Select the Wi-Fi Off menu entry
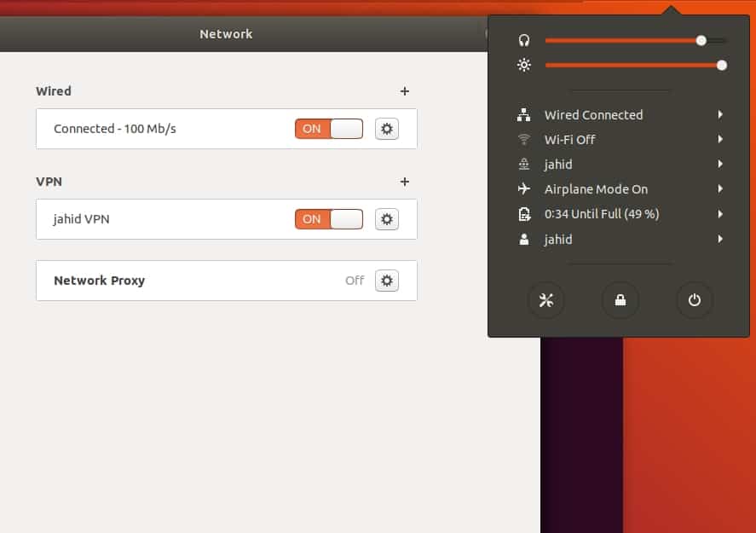 (x=568, y=139)
